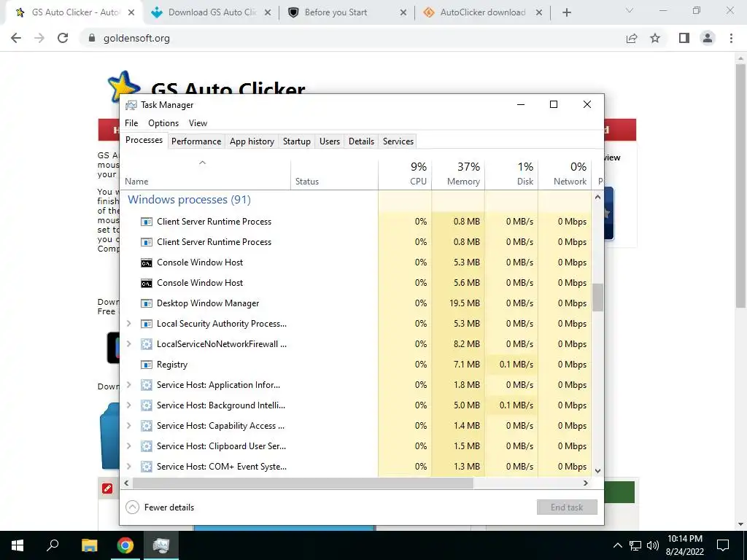Switch to the Details tab

pyautogui.click(x=361, y=141)
